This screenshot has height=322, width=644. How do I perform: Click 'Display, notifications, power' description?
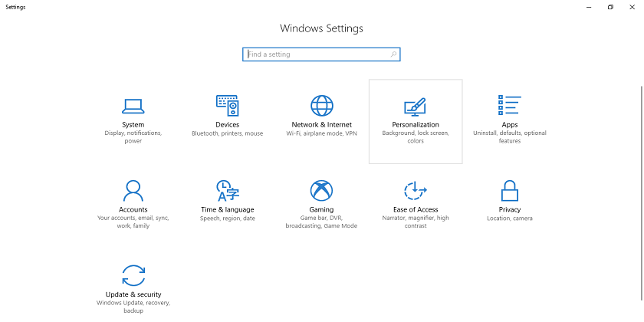pyautogui.click(x=133, y=137)
